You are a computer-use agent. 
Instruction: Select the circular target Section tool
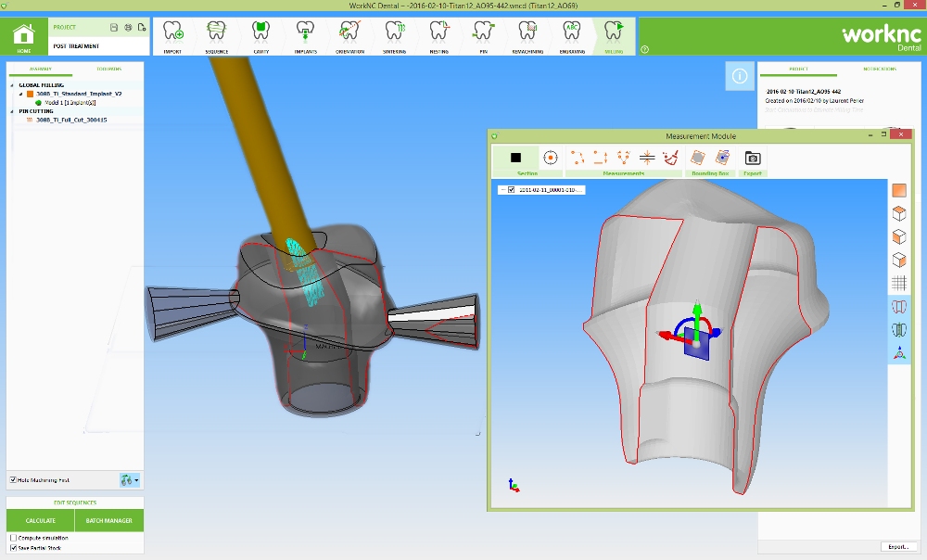click(551, 158)
